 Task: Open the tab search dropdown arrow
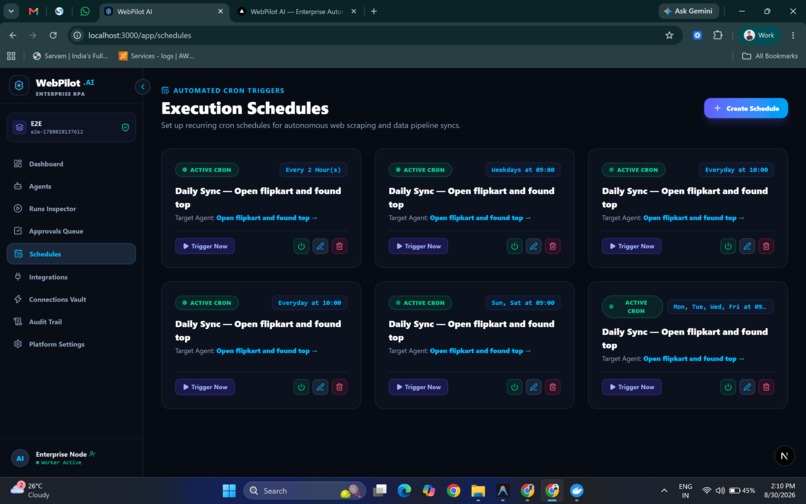click(11, 11)
